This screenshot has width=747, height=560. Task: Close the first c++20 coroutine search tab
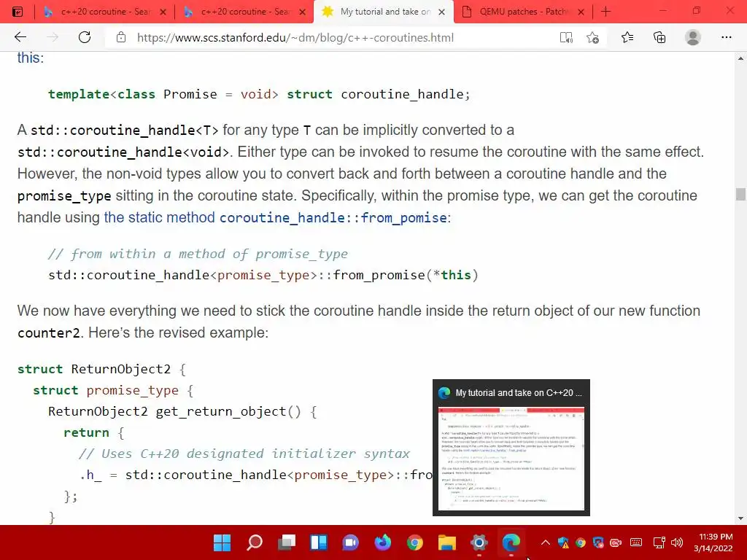point(163,12)
